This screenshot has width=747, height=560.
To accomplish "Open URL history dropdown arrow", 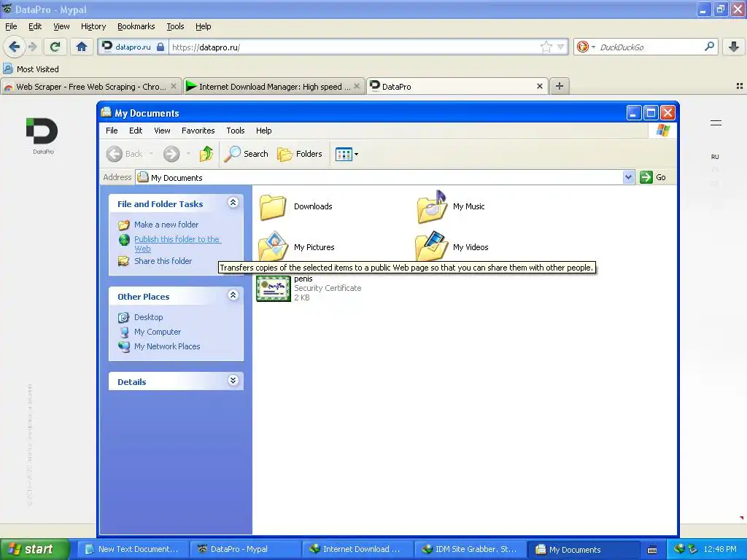I will (561, 47).
